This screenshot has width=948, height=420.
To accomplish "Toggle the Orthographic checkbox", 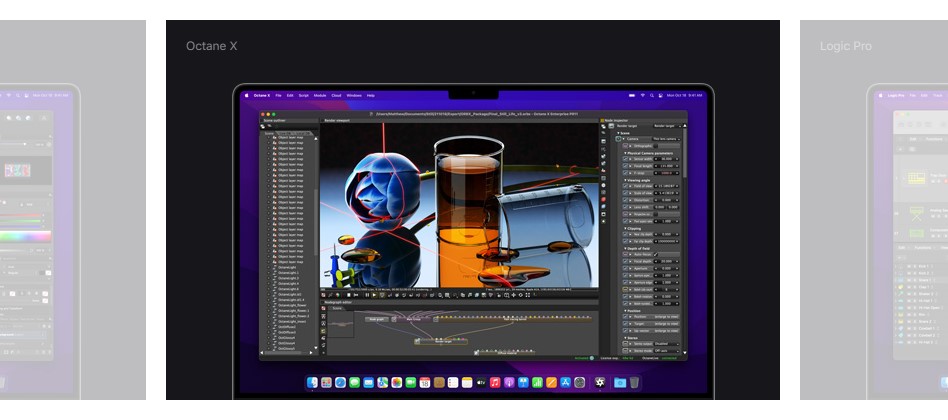I will [627, 145].
